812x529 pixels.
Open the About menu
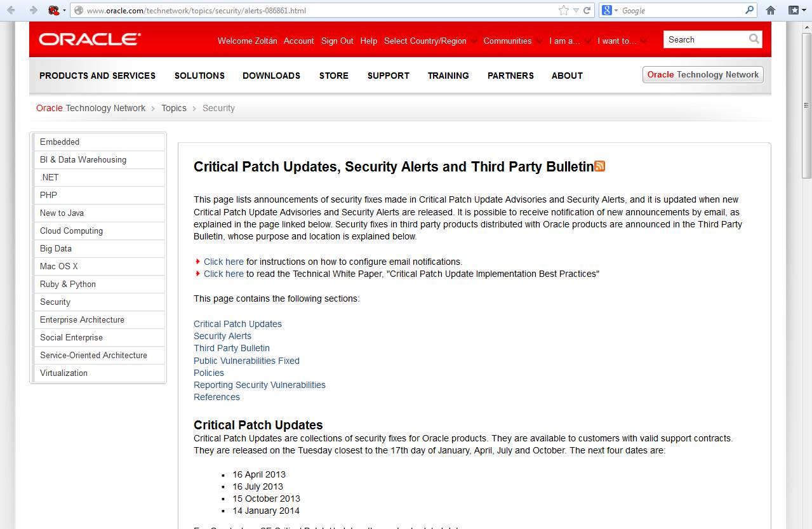[x=567, y=75]
